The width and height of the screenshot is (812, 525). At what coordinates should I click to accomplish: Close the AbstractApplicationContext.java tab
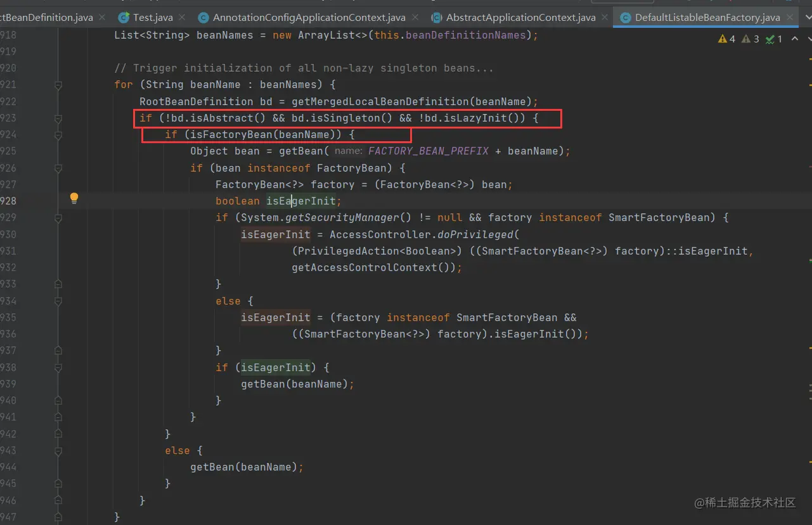605,18
